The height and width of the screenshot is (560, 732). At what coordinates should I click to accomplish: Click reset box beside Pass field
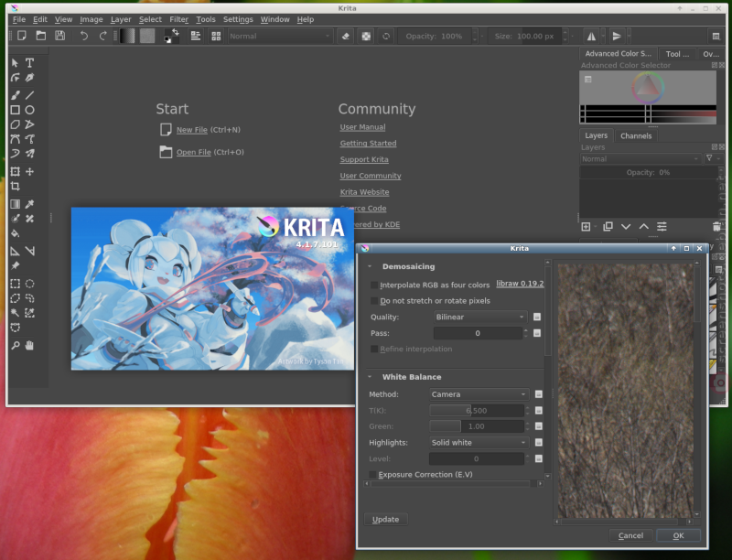(537, 333)
